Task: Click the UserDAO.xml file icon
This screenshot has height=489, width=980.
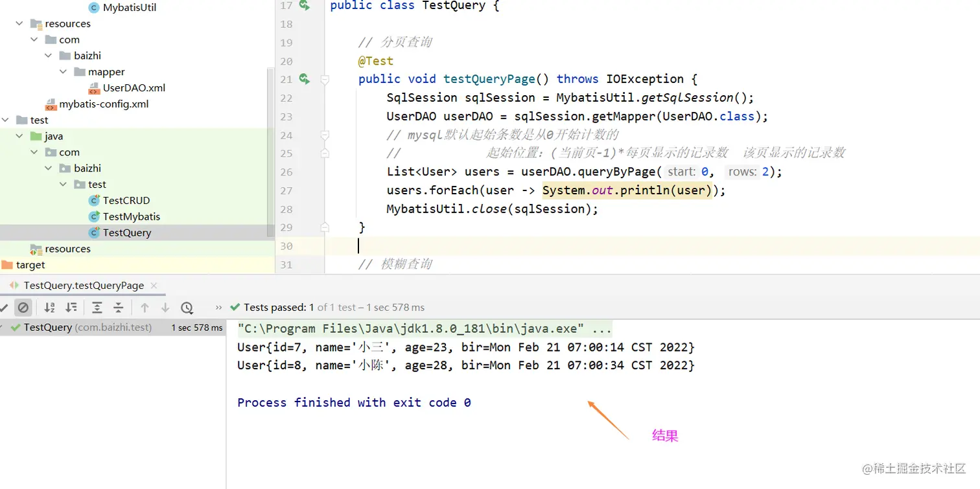Action: [94, 88]
